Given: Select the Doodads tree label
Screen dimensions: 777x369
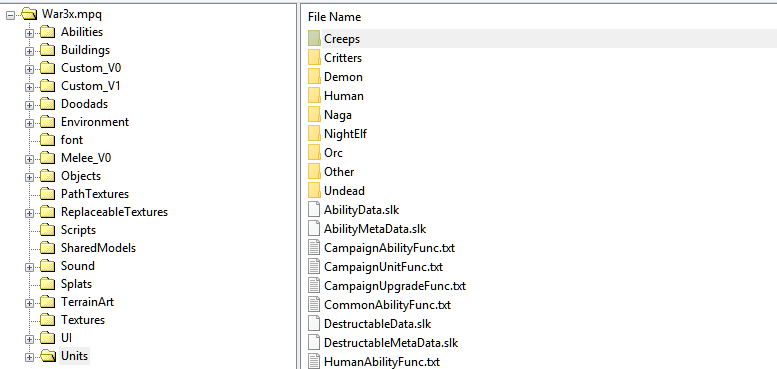Looking at the screenshot, I should pos(84,104).
